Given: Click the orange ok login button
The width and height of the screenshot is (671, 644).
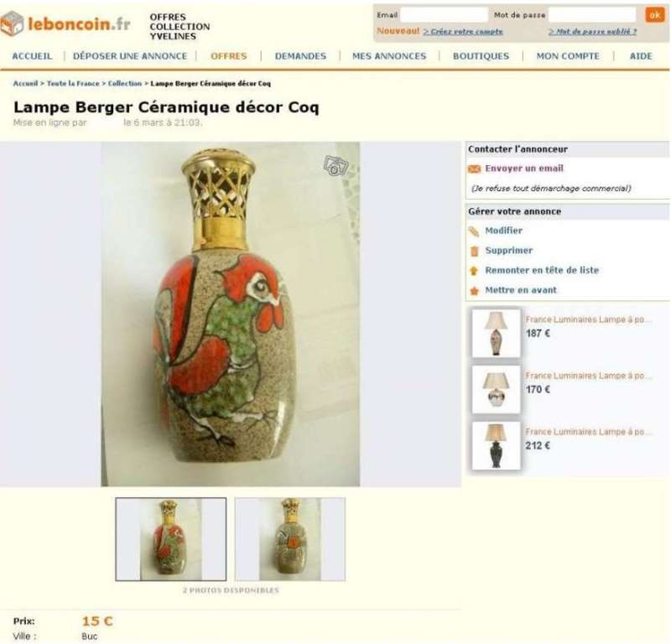Looking at the screenshot, I should pos(655,15).
